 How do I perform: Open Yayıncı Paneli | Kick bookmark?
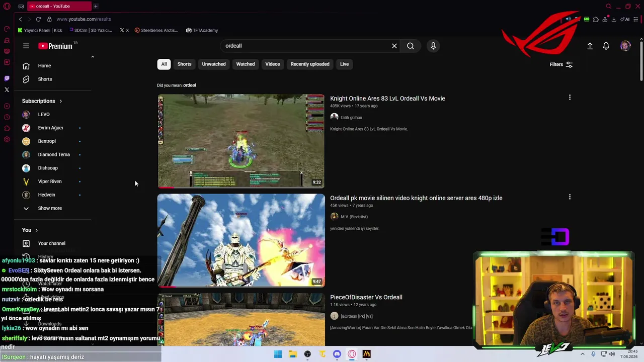point(40,30)
